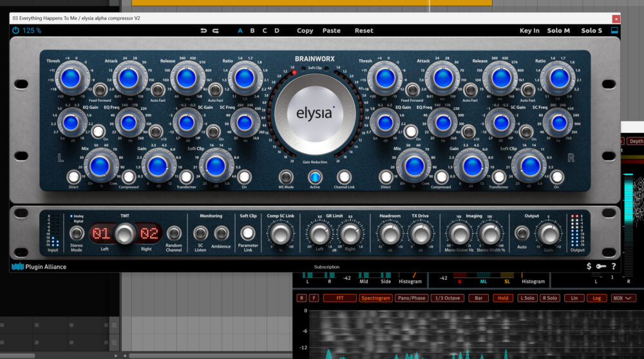This screenshot has height=359, width=644.
Task: Click the Stereo Width % knob
Action: [x=490, y=234]
